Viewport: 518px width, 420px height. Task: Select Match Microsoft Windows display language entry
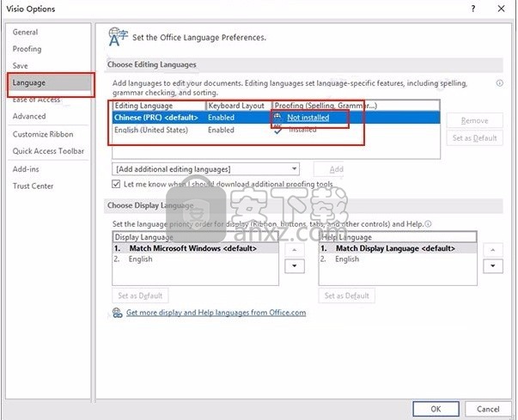[x=196, y=248]
